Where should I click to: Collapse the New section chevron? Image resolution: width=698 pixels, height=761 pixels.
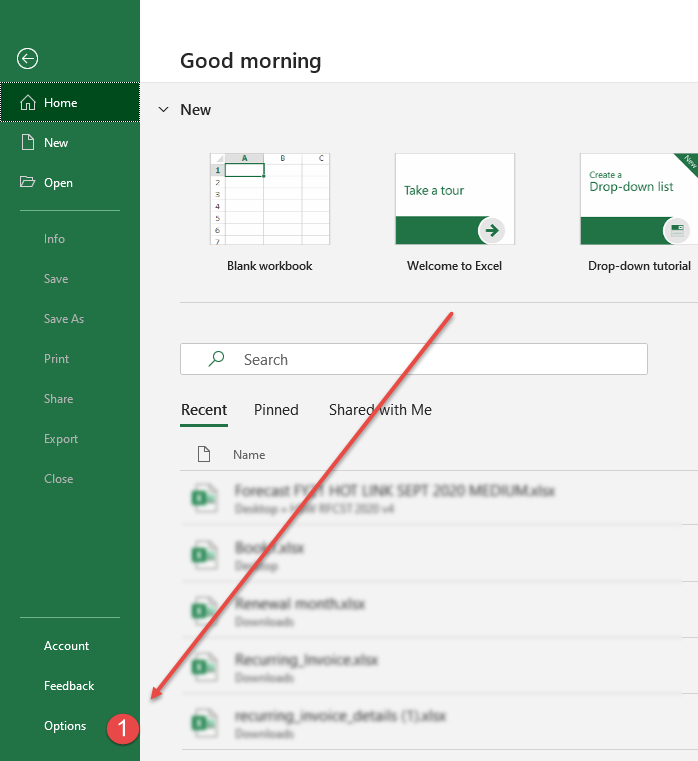[164, 110]
